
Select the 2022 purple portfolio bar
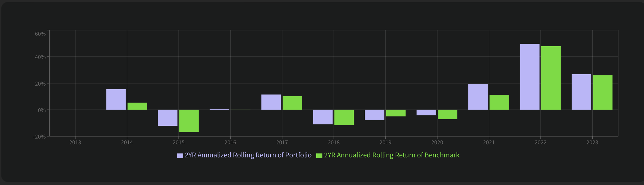click(x=529, y=77)
